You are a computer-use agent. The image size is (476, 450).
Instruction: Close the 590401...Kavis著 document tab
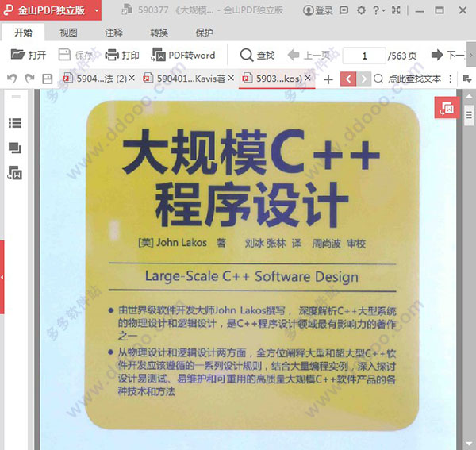coord(231,79)
